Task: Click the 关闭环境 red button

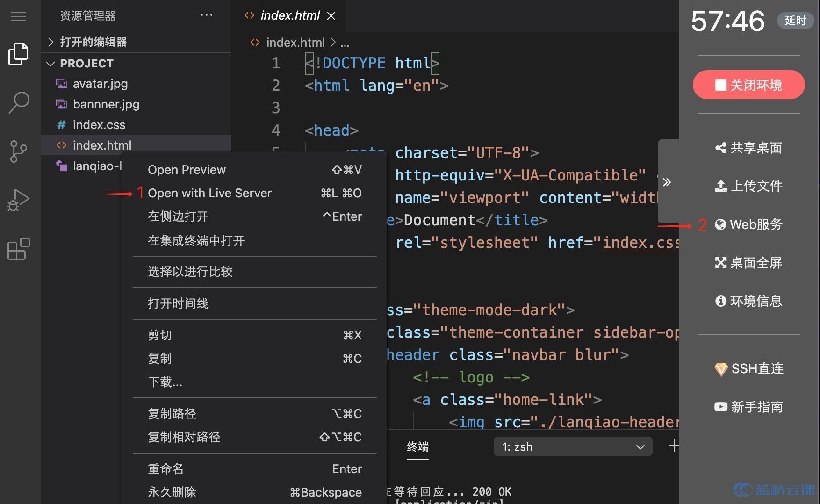Action: 748,85
